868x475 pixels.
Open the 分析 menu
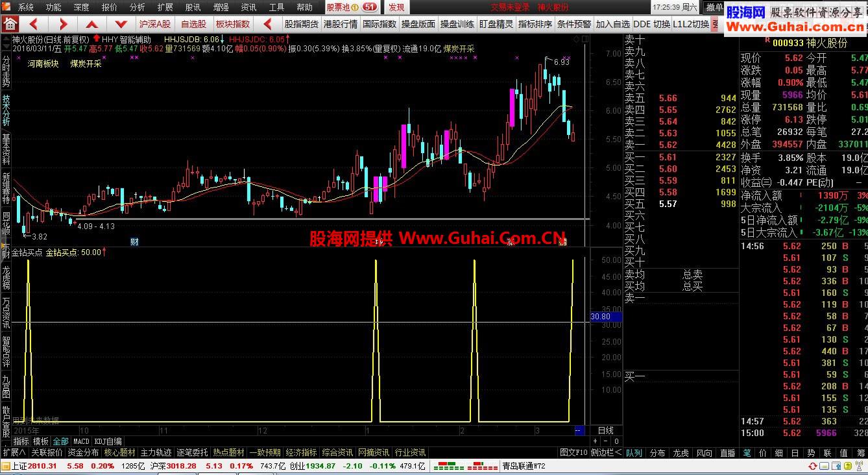[138, 7]
